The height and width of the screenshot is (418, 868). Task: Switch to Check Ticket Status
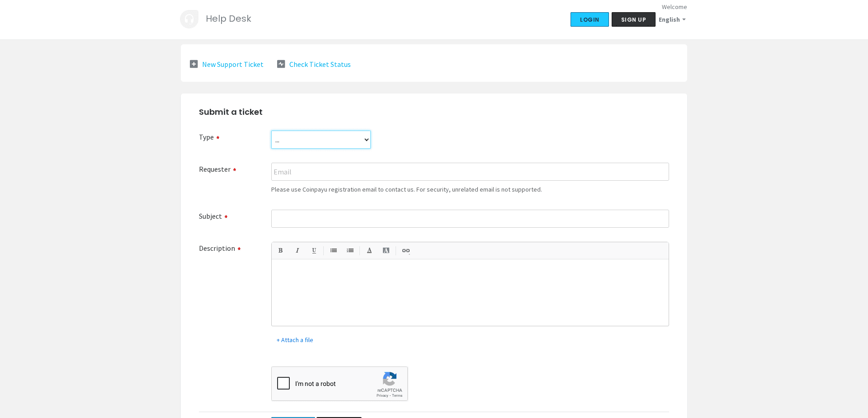tap(320, 64)
